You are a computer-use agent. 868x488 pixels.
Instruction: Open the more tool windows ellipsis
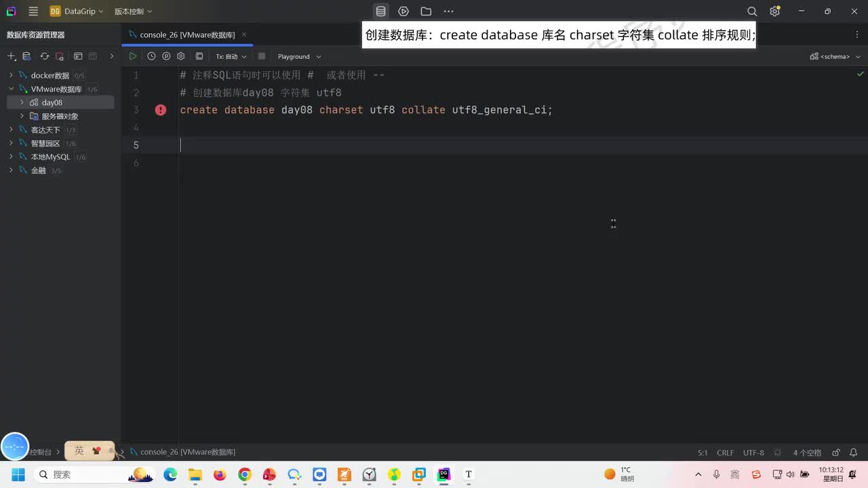448,12
